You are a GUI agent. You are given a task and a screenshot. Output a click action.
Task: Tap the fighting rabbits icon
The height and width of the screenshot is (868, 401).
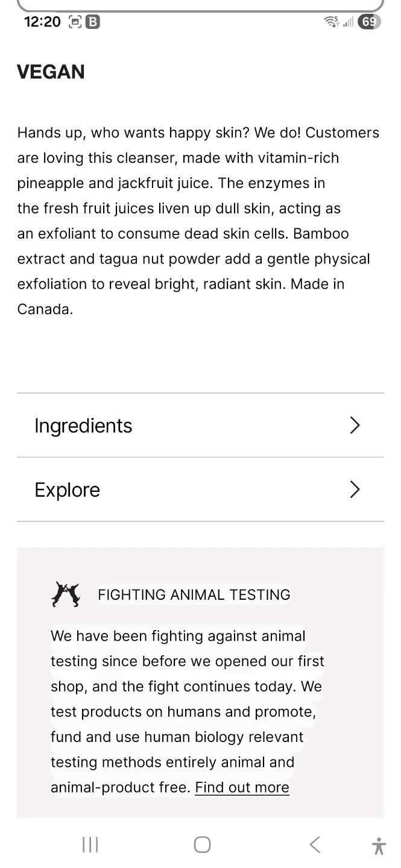pyautogui.click(x=65, y=594)
